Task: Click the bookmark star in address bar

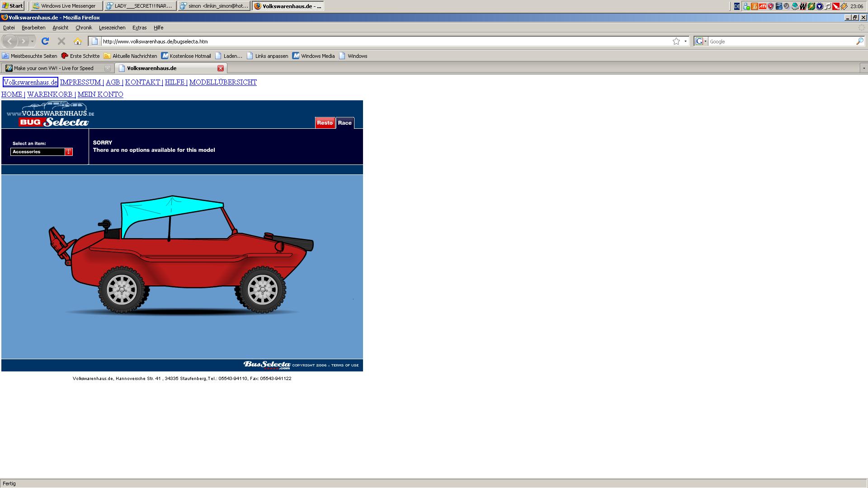Action: (676, 41)
